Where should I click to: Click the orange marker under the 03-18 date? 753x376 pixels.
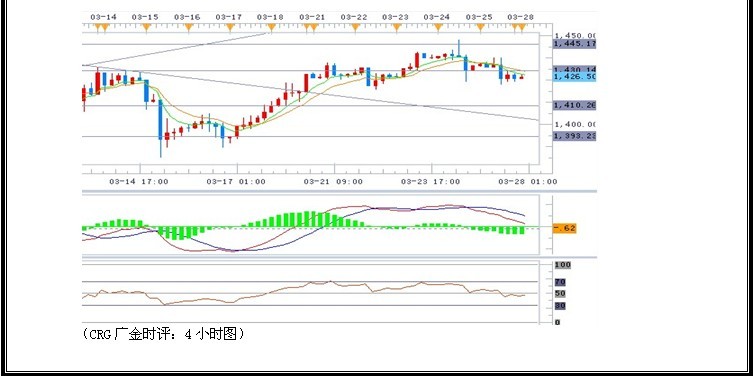click(271, 27)
